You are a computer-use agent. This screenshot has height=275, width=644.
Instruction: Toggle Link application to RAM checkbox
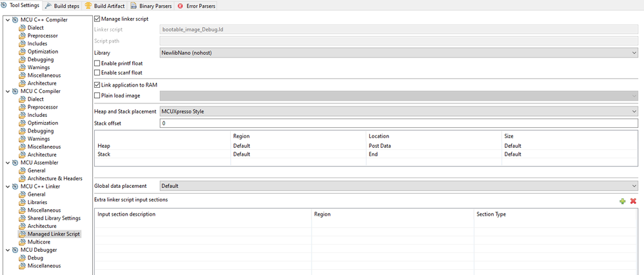[x=97, y=85]
